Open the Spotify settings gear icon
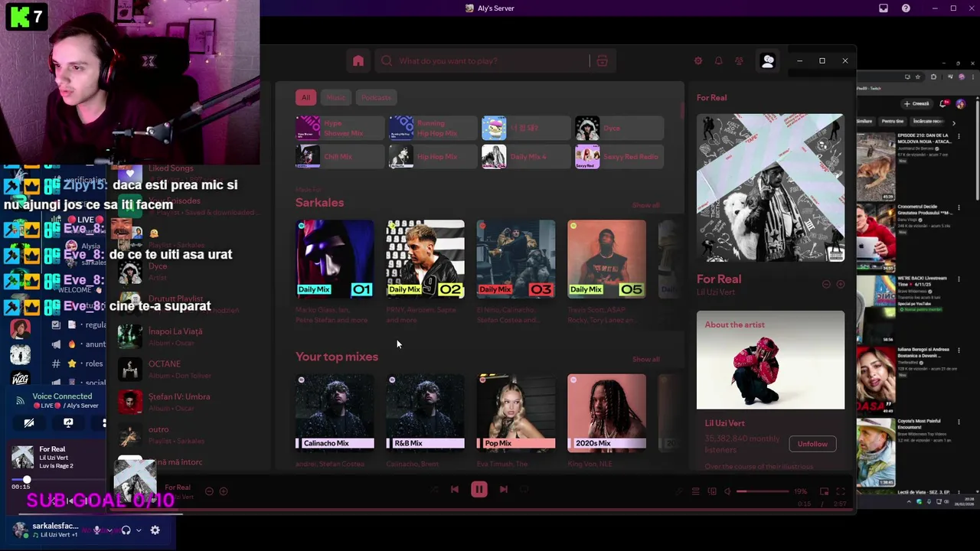 point(697,61)
